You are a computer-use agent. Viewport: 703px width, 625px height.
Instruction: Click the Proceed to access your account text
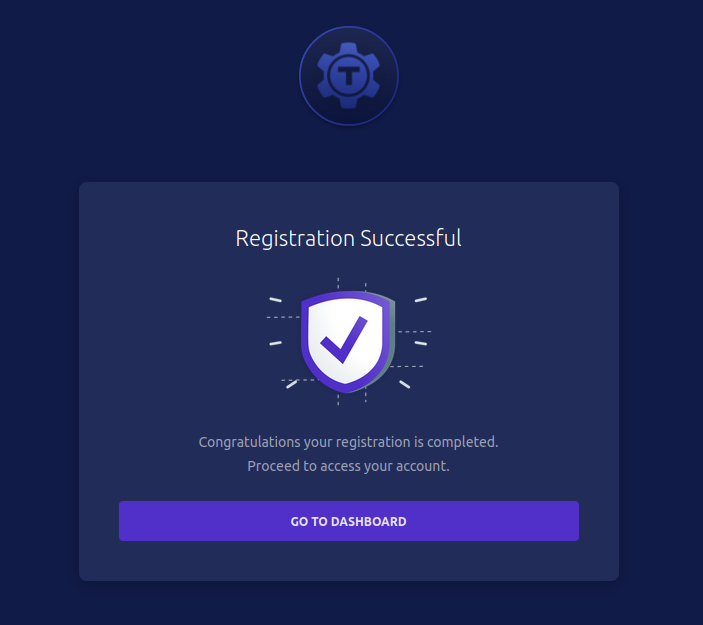[348, 466]
